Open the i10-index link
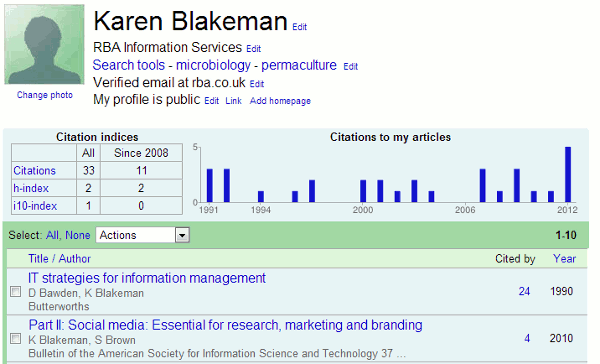 coord(35,206)
